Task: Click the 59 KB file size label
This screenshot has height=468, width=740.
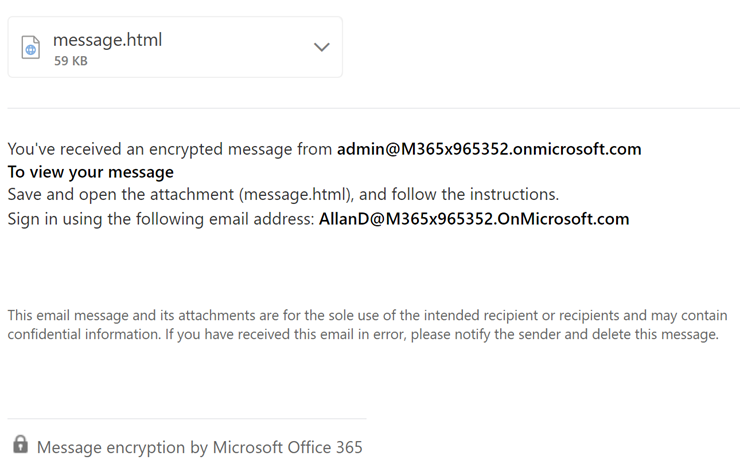Action: [71, 61]
